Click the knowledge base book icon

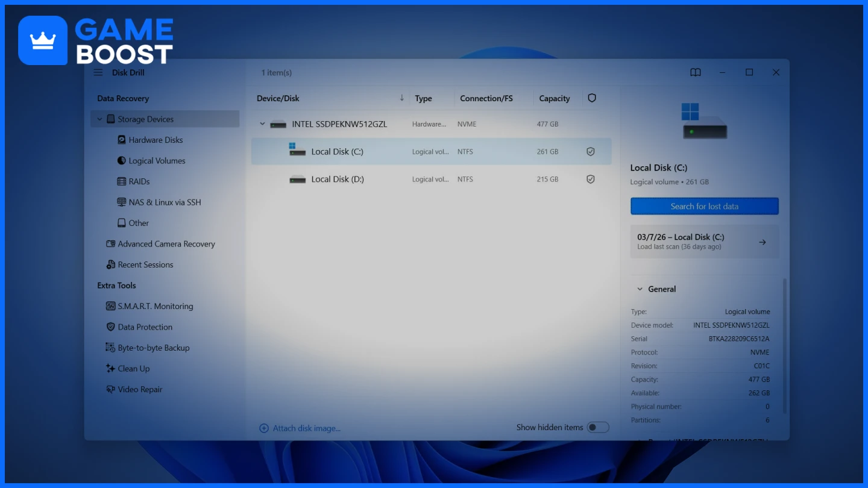(x=695, y=72)
